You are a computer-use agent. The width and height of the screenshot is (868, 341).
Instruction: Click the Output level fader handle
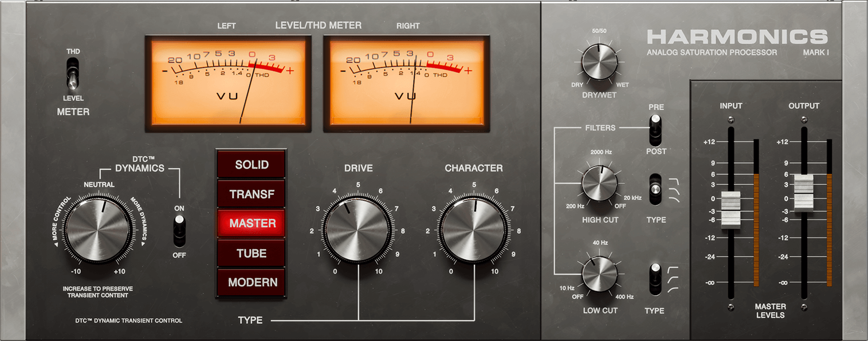tap(803, 192)
